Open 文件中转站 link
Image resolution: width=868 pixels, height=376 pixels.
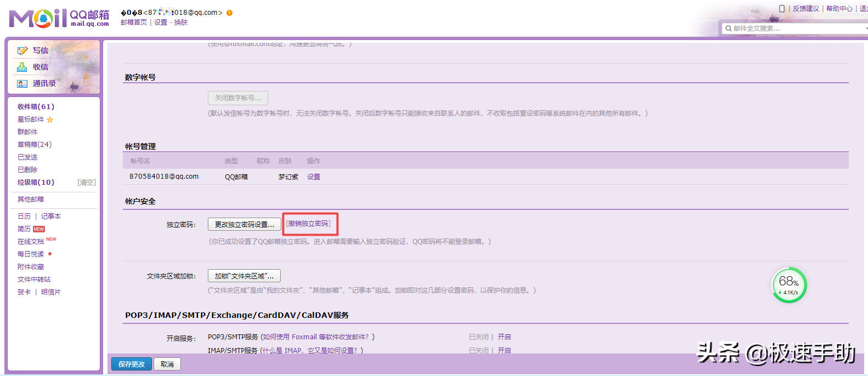(x=34, y=280)
